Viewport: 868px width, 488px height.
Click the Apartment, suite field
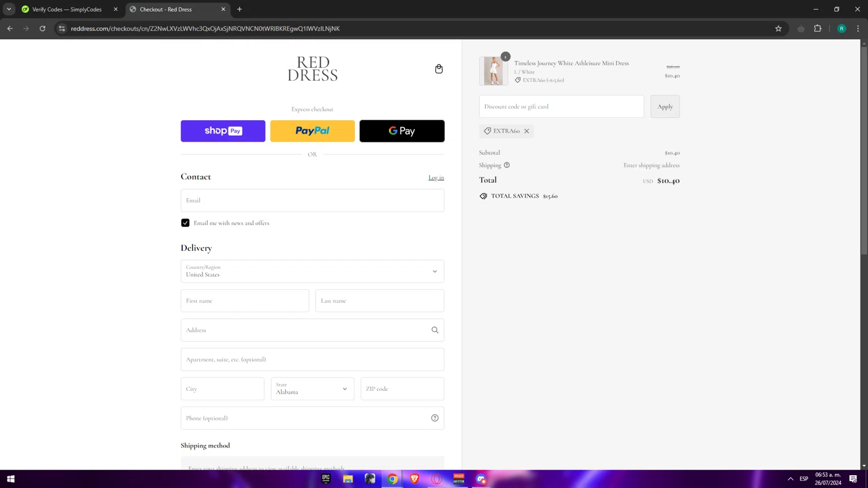[x=312, y=360]
